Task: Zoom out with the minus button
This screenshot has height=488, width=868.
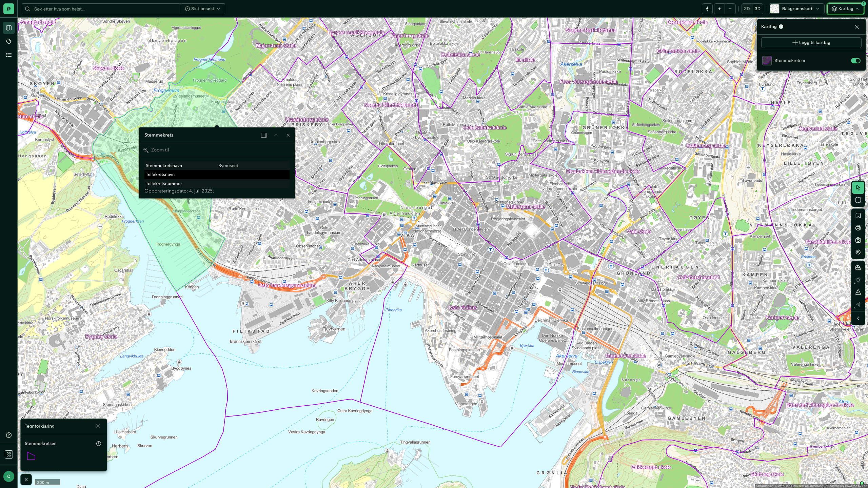Action: (x=730, y=9)
